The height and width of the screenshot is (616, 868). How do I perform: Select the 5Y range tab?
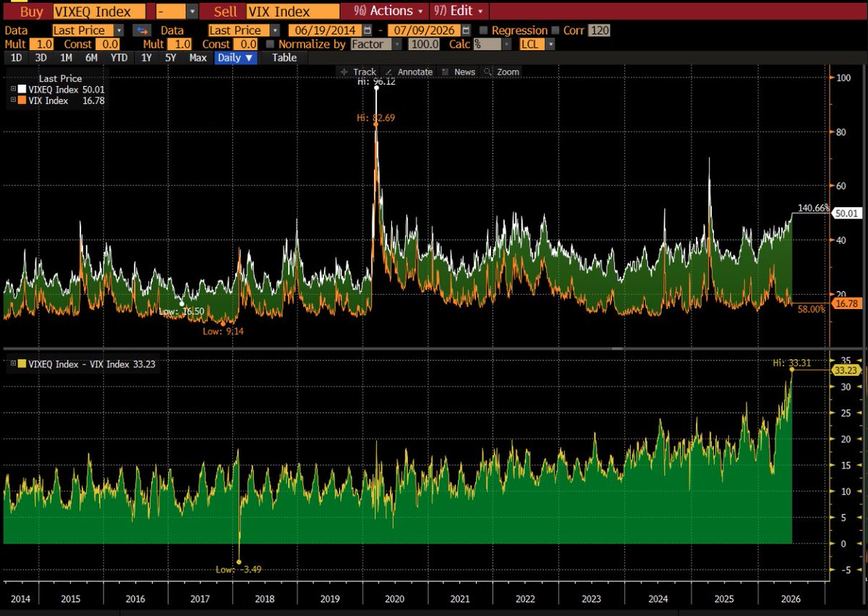coord(171,58)
